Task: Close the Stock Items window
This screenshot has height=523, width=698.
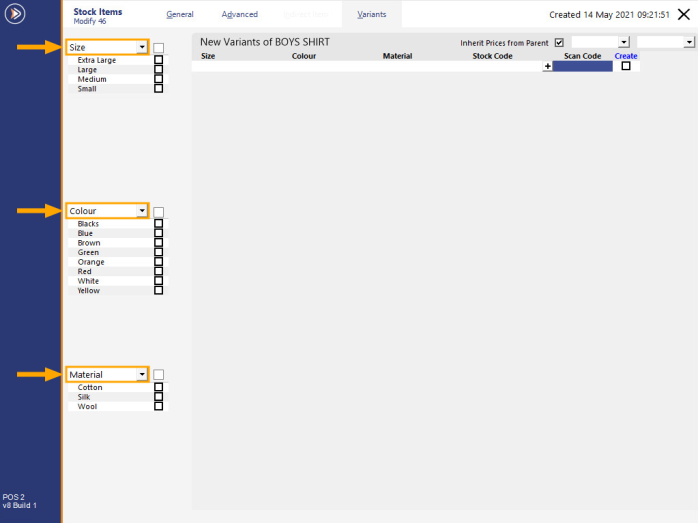Action: point(684,14)
